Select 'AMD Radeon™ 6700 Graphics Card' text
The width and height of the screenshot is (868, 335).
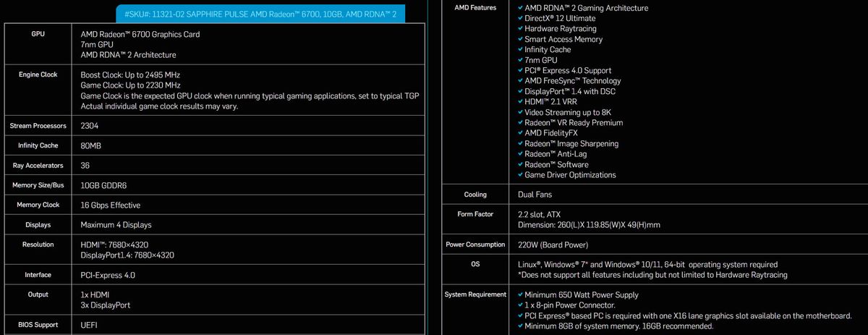click(140, 34)
